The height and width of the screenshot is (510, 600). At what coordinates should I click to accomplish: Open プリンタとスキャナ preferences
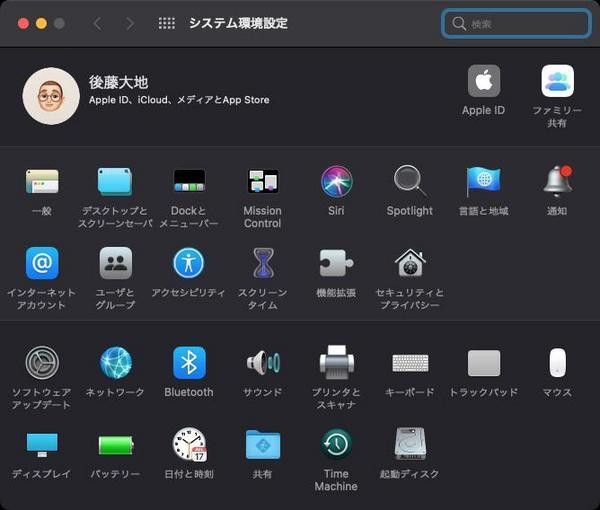tap(336, 363)
